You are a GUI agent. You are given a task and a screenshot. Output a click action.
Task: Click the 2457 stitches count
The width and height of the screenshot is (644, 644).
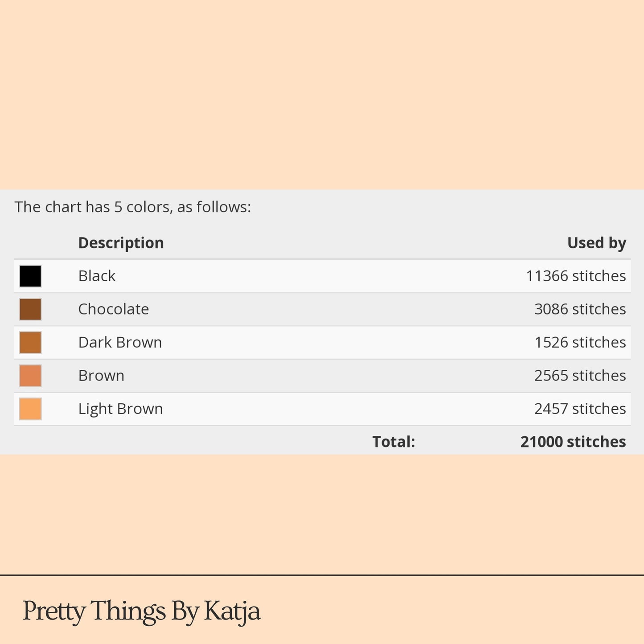(580, 409)
